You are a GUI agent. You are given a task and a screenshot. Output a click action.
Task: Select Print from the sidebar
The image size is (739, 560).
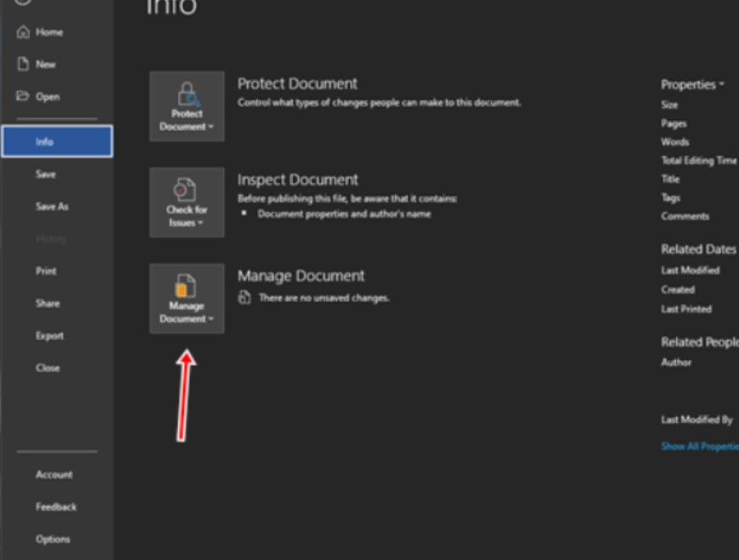pos(47,271)
